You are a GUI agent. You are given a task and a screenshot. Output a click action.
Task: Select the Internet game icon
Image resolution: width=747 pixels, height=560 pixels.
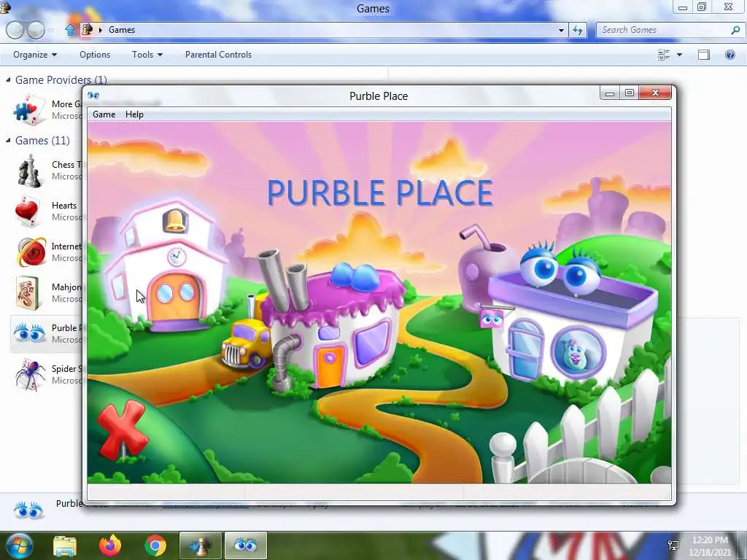[x=31, y=252]
